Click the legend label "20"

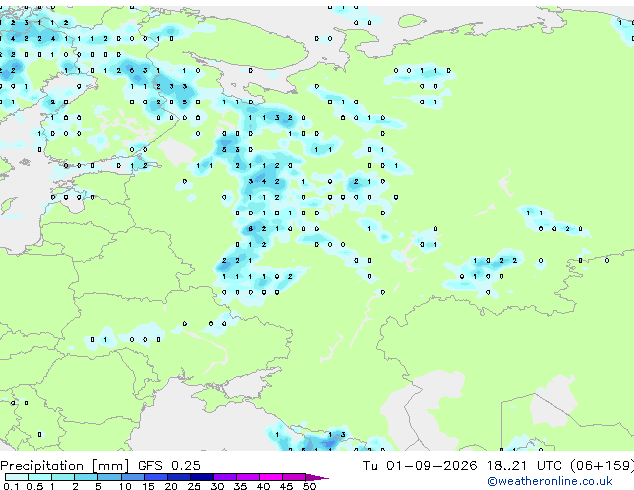coord(171,486)
